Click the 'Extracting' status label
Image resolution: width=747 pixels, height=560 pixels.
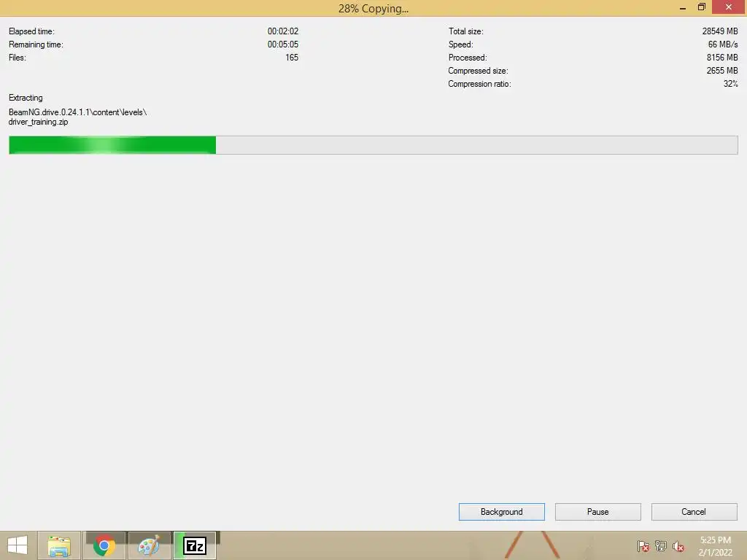pyautogui.click(x=26, y=98)
